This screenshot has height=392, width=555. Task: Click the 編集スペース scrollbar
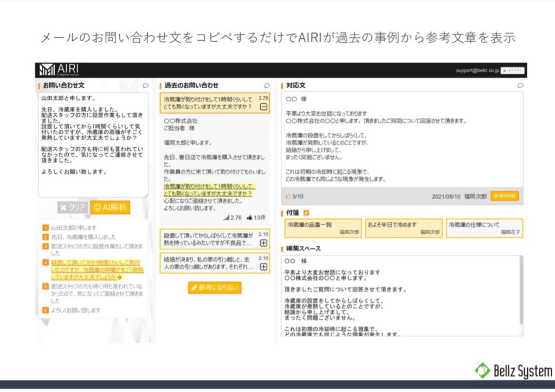pyautogui.click(x=521, y=292)
